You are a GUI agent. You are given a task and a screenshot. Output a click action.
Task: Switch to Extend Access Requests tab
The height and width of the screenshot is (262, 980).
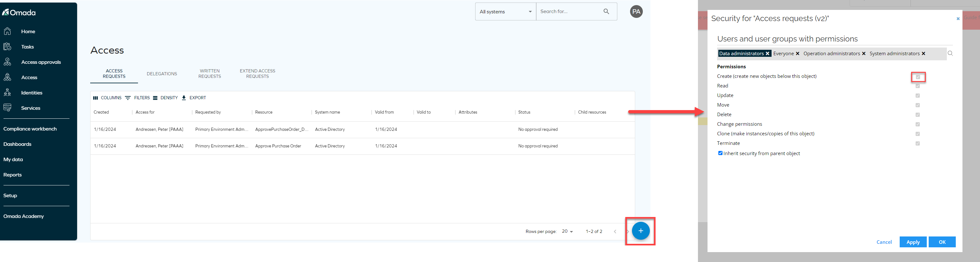click(257, 73)
